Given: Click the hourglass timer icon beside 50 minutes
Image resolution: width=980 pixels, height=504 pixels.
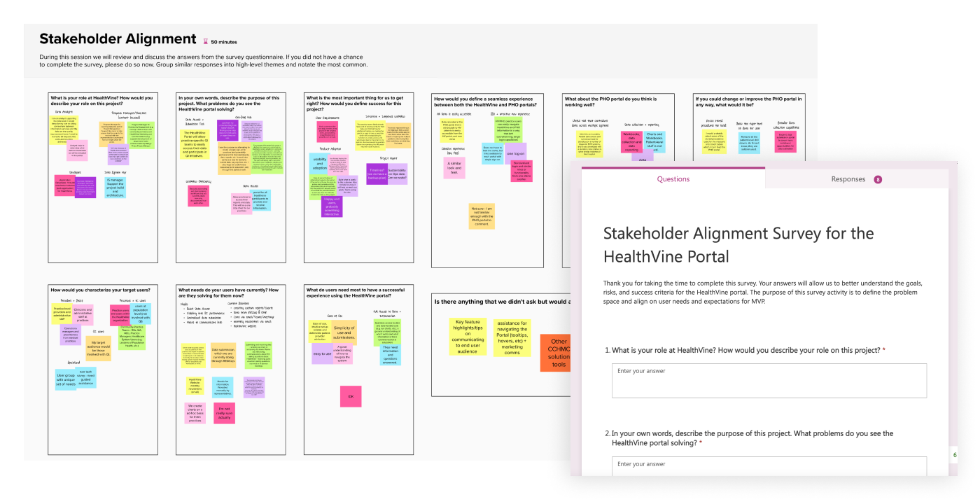Looking at the screenshot, I should pos(205,42).
